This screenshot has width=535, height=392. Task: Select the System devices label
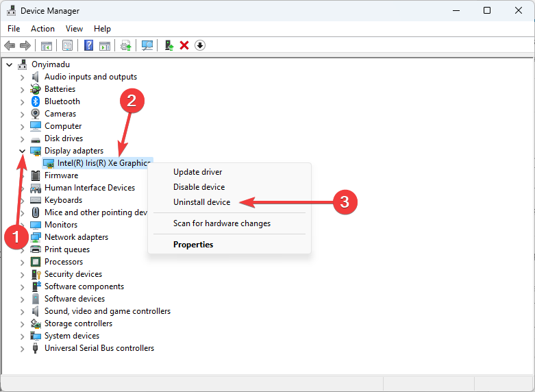pyautogui.click(x=72, y=336)
